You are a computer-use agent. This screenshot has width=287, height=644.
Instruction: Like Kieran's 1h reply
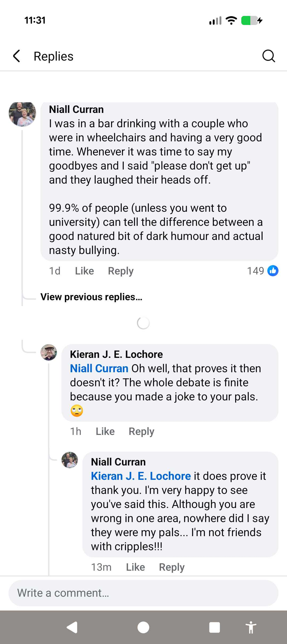(x=105, y=431)
